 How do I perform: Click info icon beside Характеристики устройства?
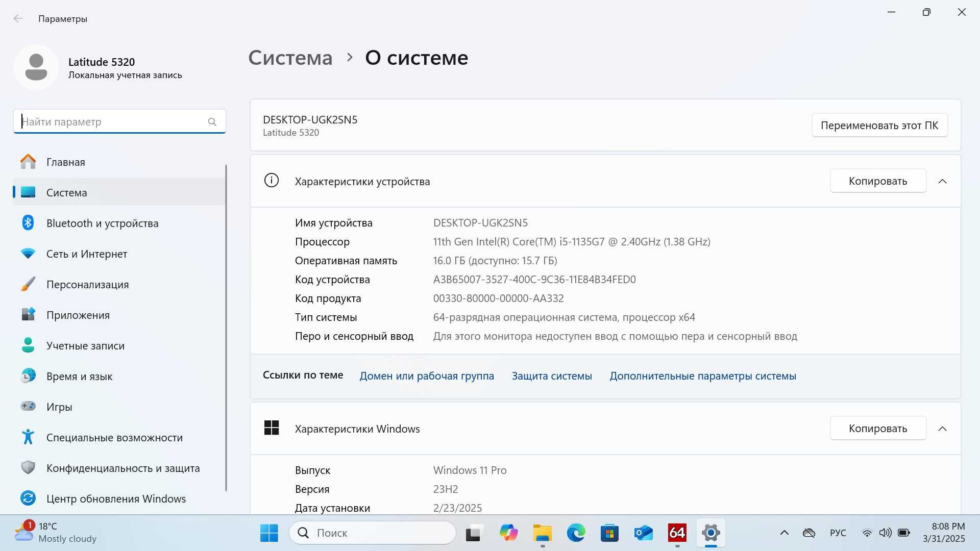coord(272,181)
